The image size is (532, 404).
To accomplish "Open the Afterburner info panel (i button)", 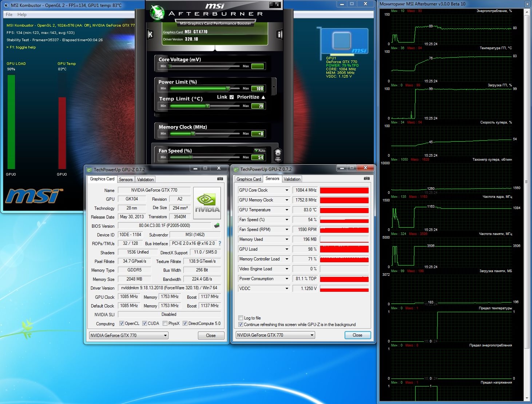I will pyautogui.click(x=279, y=35).
